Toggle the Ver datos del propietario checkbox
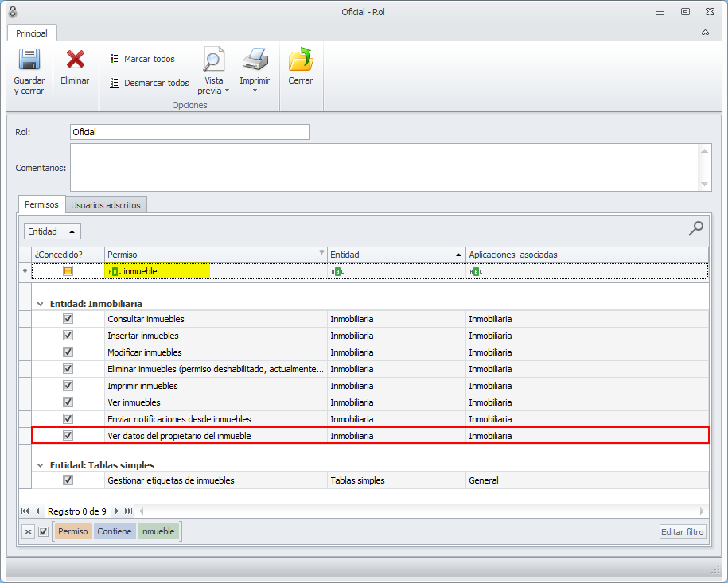 [68, 435]
